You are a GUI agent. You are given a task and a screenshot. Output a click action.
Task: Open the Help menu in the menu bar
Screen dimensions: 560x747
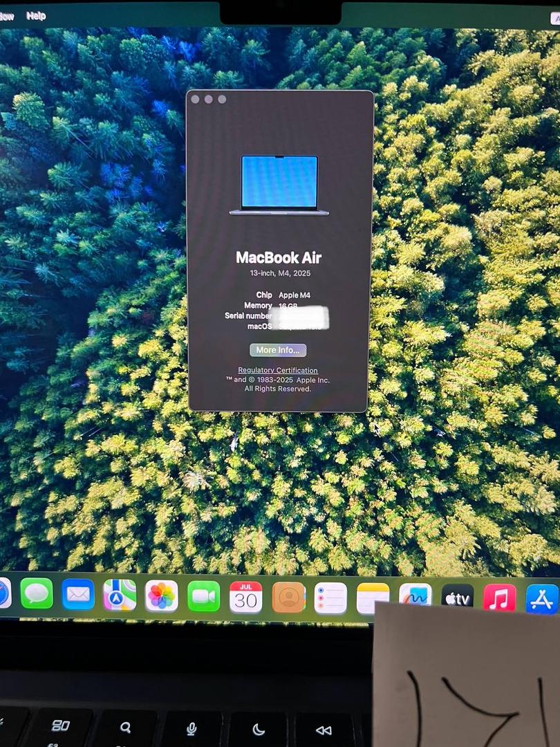(x=36, y=16)
